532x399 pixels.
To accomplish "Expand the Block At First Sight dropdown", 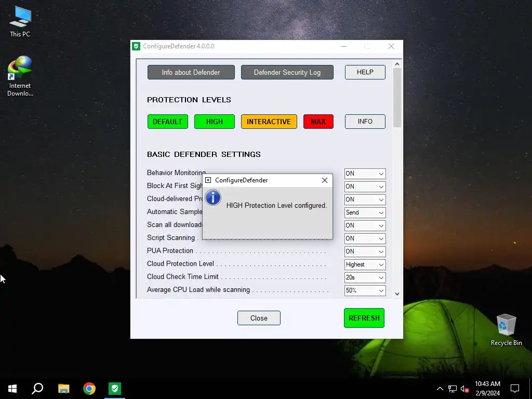I will tap(365, 187).
